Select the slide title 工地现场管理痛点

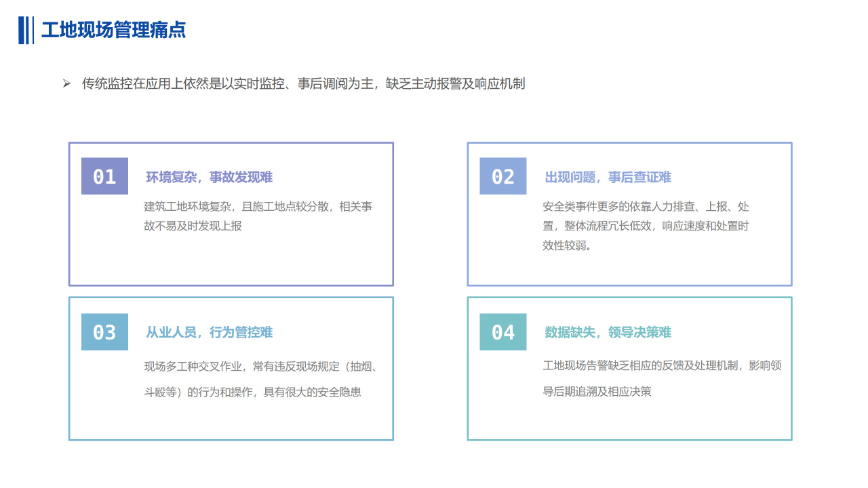pyautogui.click(x=113, y=30)
